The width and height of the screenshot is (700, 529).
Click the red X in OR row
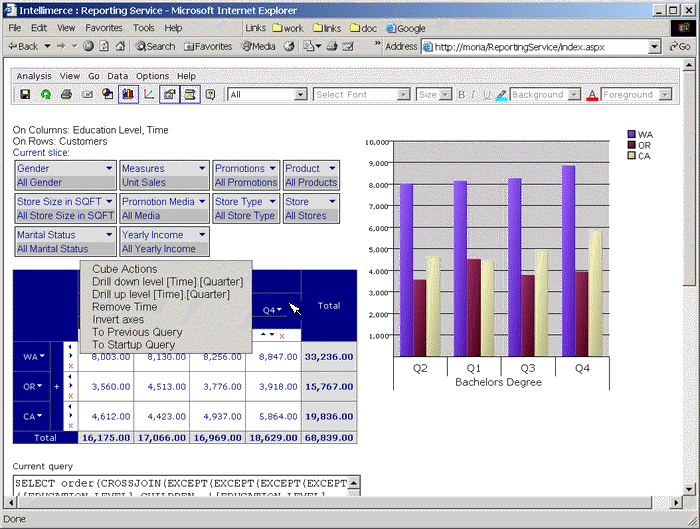(x=71, y=396)
